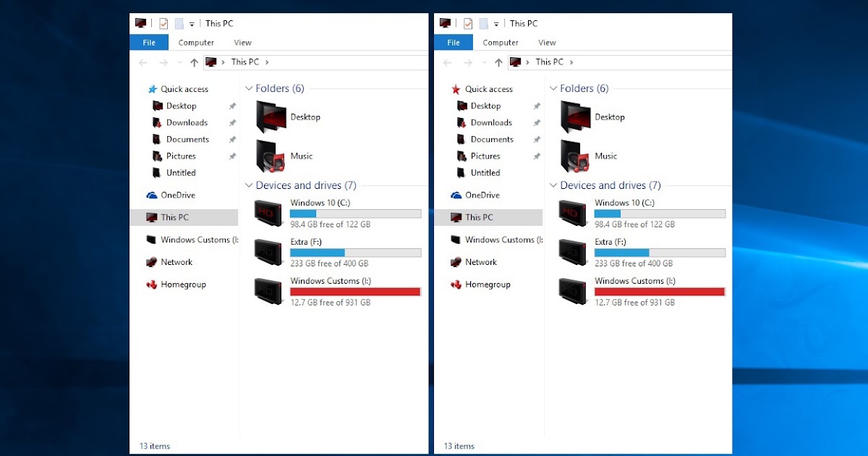Collapse Devices and drives (7) in left window

coord(249,186)
